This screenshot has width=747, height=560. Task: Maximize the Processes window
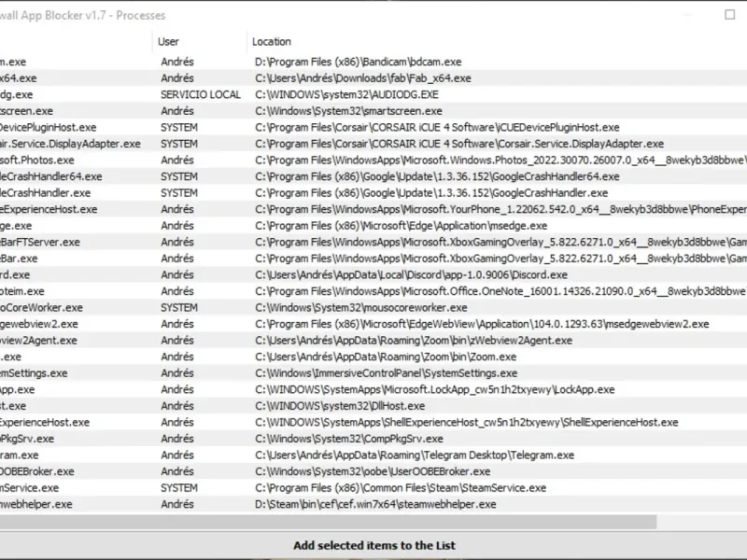click(x=729, y=15)
